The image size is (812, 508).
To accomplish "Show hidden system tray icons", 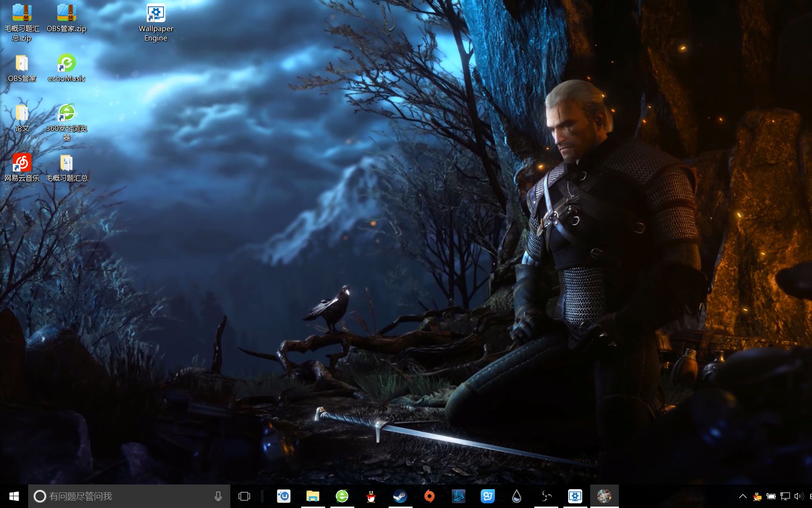I will (x=743, y=496).
